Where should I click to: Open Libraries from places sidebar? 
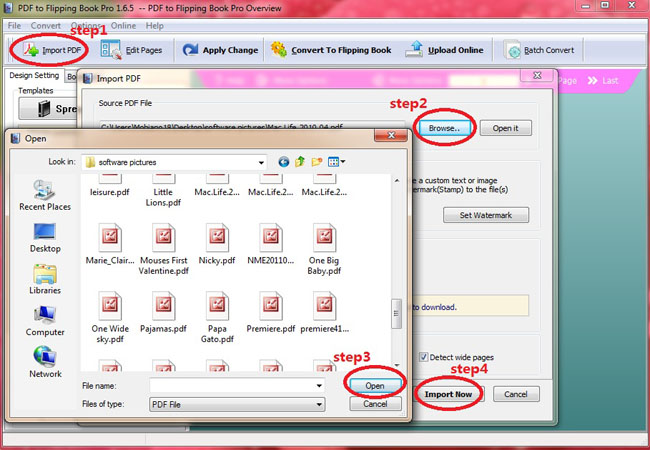45,279
